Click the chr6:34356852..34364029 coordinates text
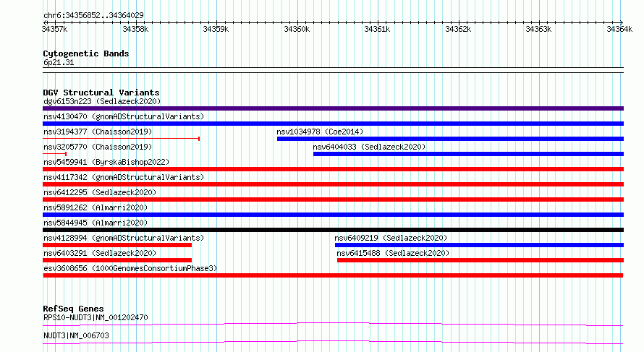 [93, 15]
